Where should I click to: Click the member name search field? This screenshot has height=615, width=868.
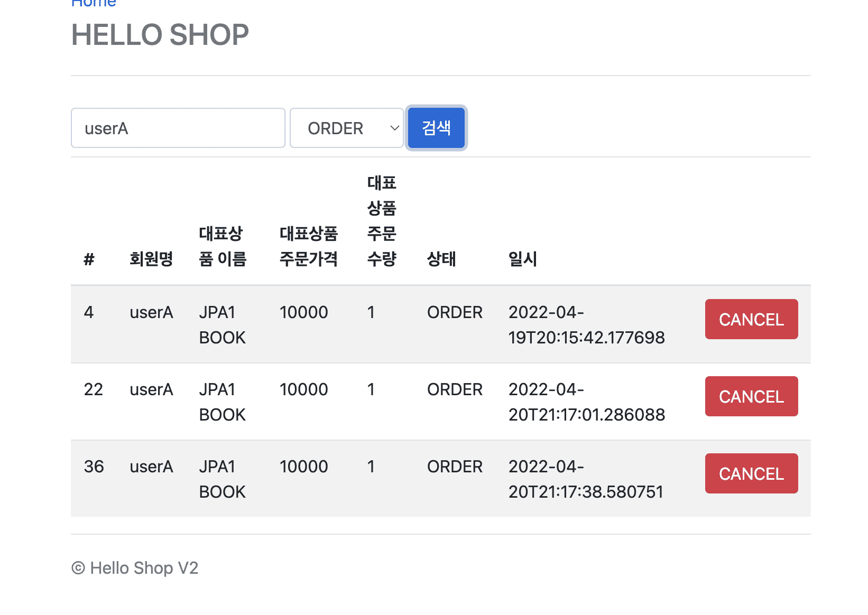click(x=178, y=128)
